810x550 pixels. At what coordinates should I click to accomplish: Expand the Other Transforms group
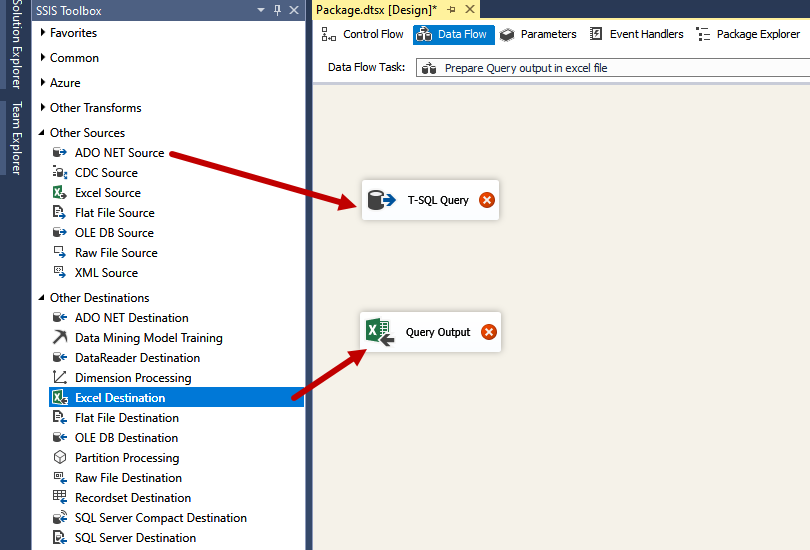42,107
